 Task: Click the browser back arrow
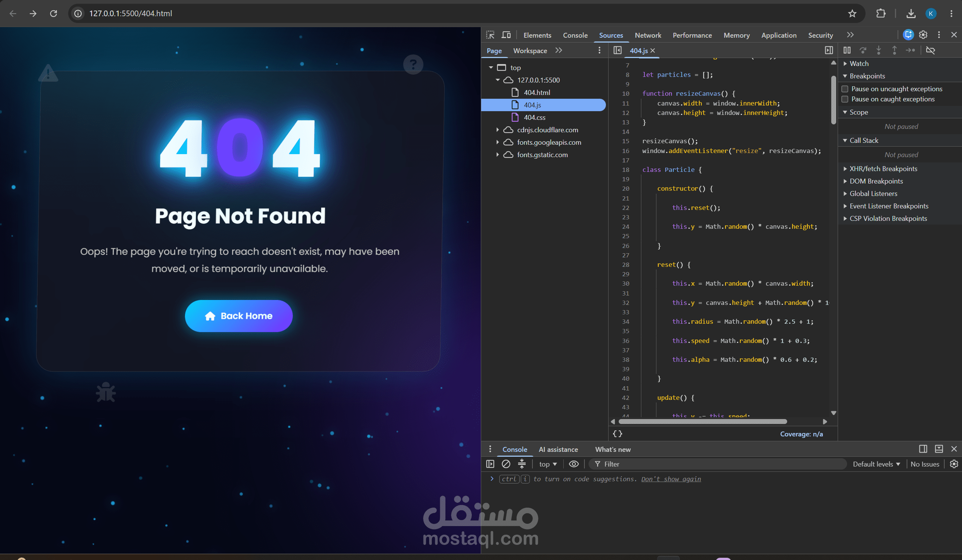click(13, 14)
